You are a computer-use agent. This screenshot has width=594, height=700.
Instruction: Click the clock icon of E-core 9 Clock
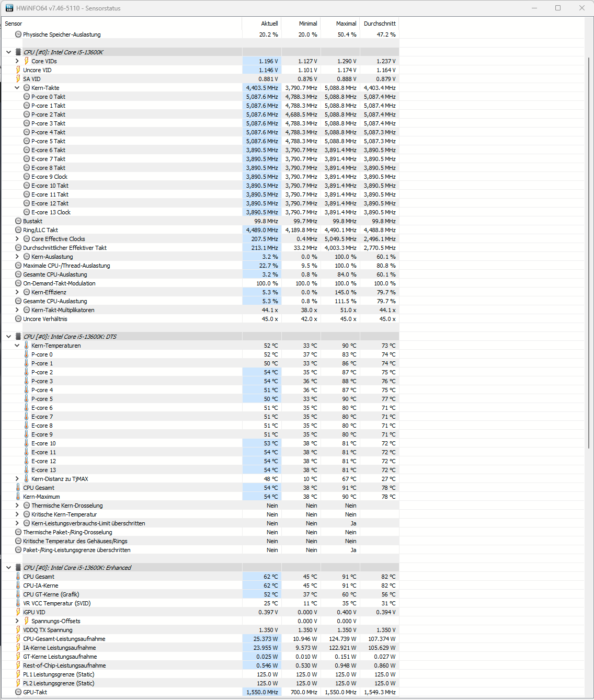tap(27, 177)
